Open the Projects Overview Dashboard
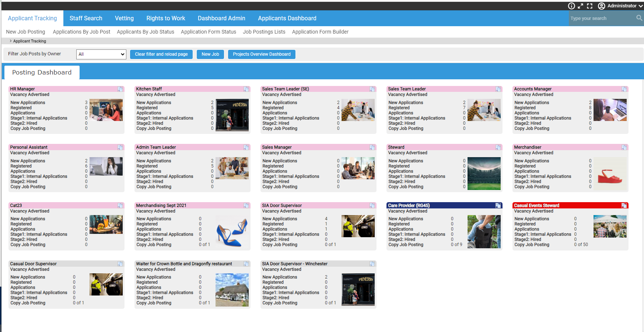Screen dimensions: 644x332 click(x=262, y=54)
